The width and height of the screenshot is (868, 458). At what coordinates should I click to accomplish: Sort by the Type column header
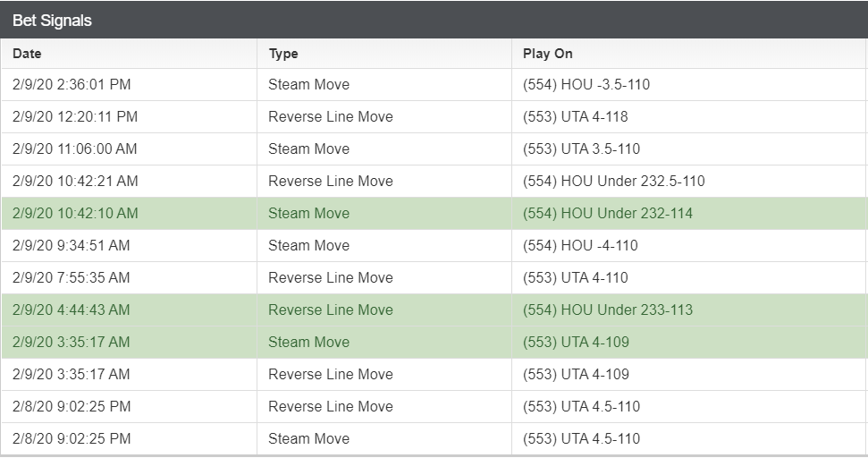[283, 54]
